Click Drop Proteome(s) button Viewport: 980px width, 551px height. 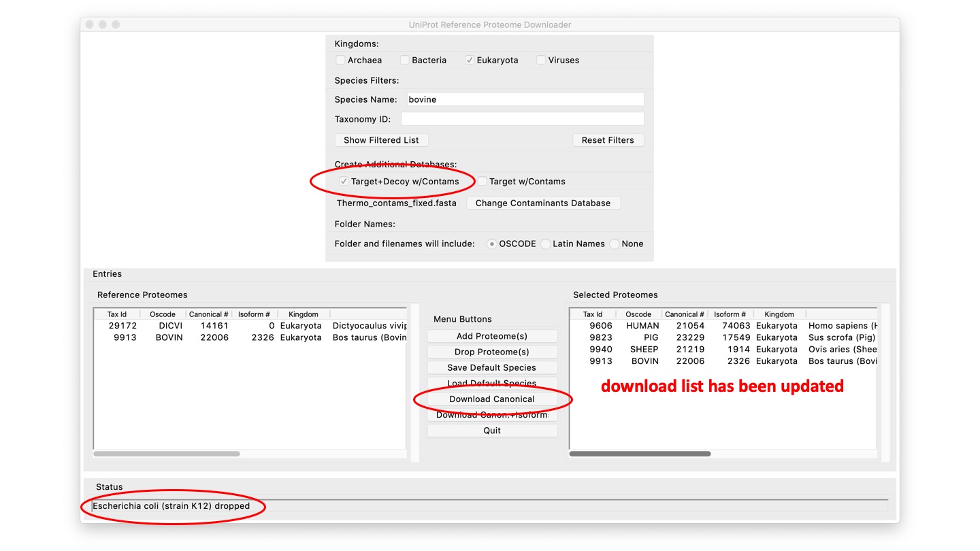pos(492,352)
